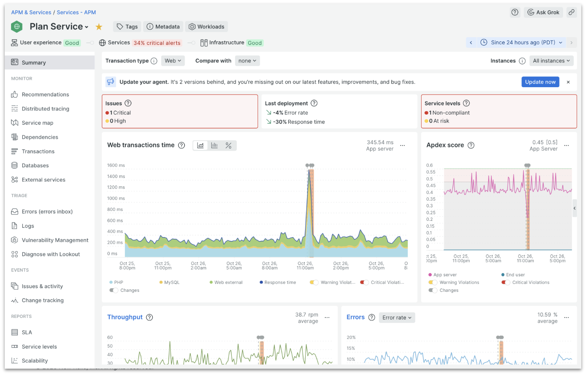Open the Error rate dropdown
The height and width of the screenshot is (375, 588).
click(x=397, y=318)
